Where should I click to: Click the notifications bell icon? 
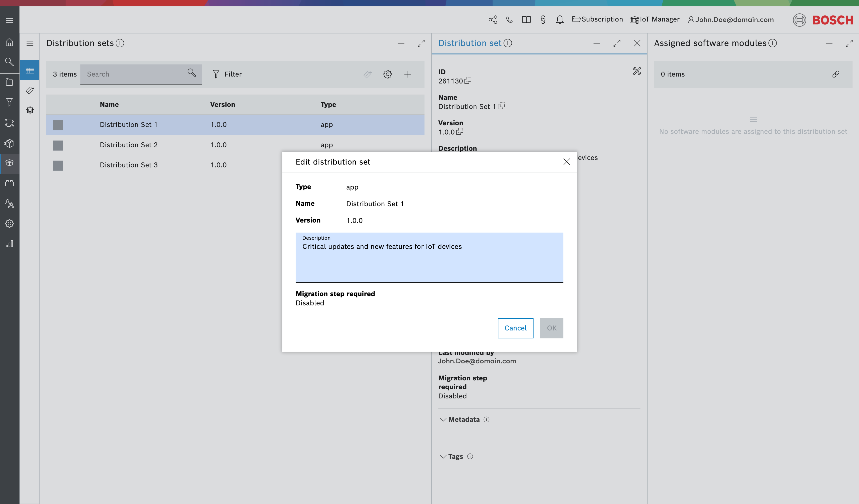[559, 20]
